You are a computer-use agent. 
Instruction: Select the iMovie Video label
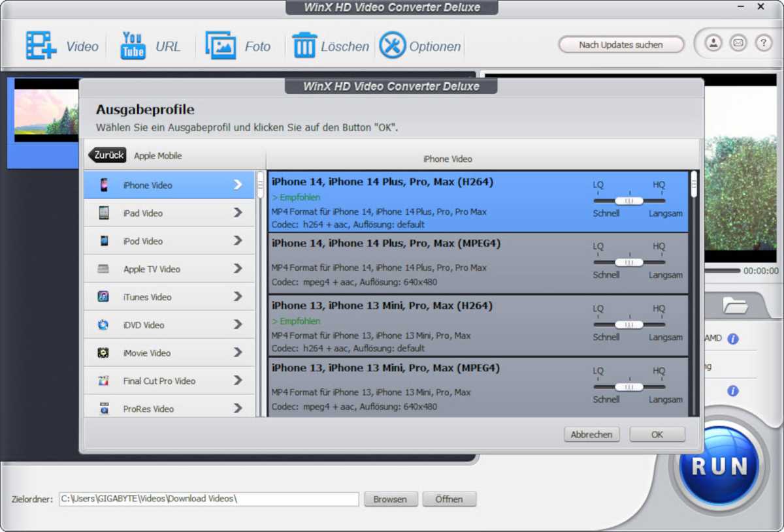coord(147,353)
